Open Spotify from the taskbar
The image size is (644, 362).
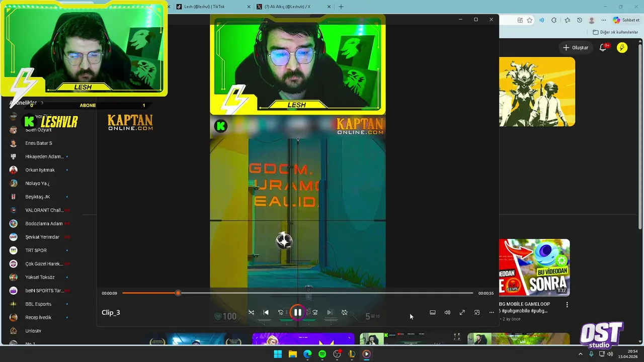coord(322,354)
